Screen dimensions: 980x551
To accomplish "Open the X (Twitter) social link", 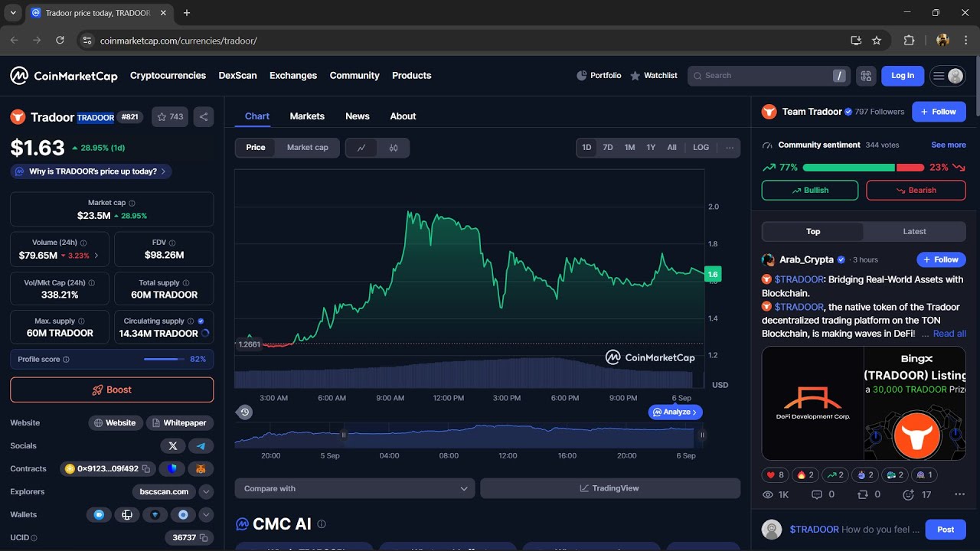I will 173,445.
